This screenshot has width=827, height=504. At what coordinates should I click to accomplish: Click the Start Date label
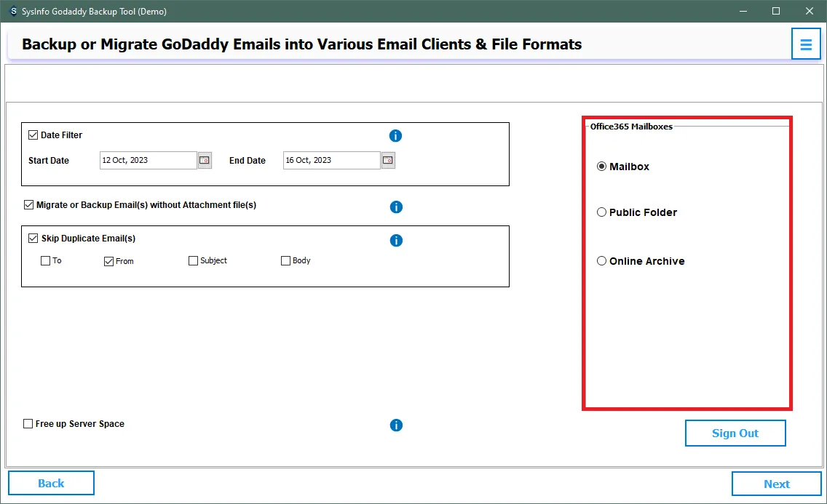pyautogui.click(x=49, y=161)
